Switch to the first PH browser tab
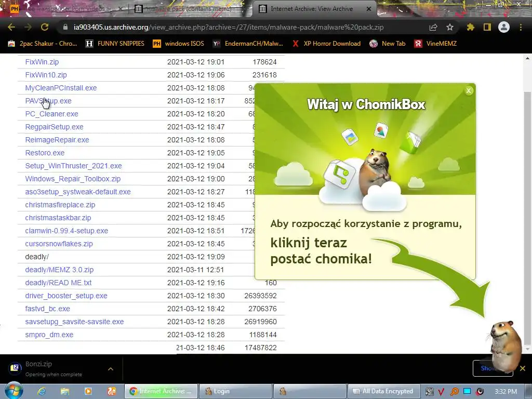 coord(64,9)
